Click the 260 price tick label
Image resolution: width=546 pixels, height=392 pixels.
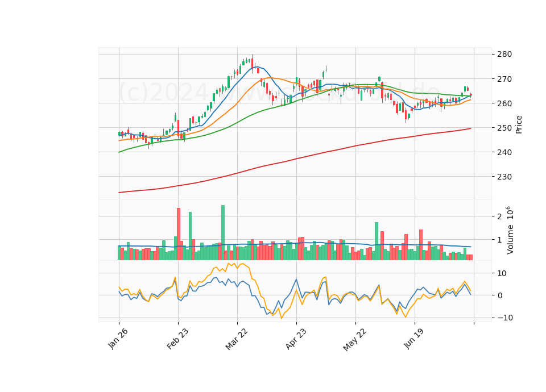coord(504,103)
